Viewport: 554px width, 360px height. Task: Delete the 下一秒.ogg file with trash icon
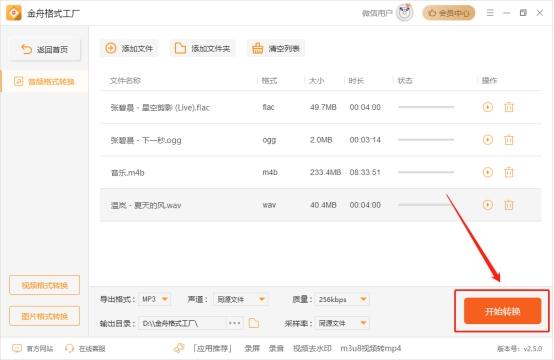coord(508,140)
